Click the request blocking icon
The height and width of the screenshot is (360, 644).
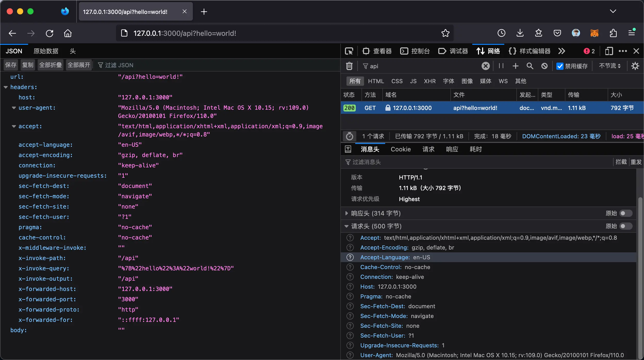click(544, 66)
